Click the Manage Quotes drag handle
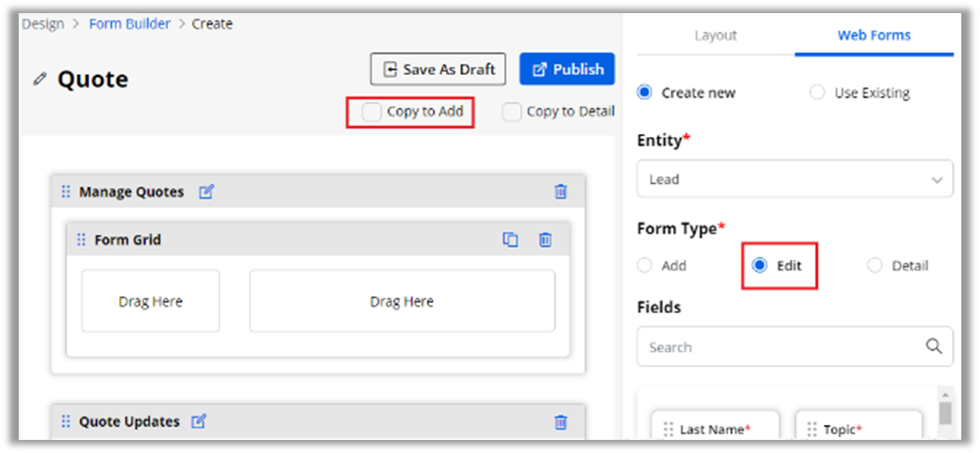The width and height of the screenshot is (980, 453). (66, 191)
